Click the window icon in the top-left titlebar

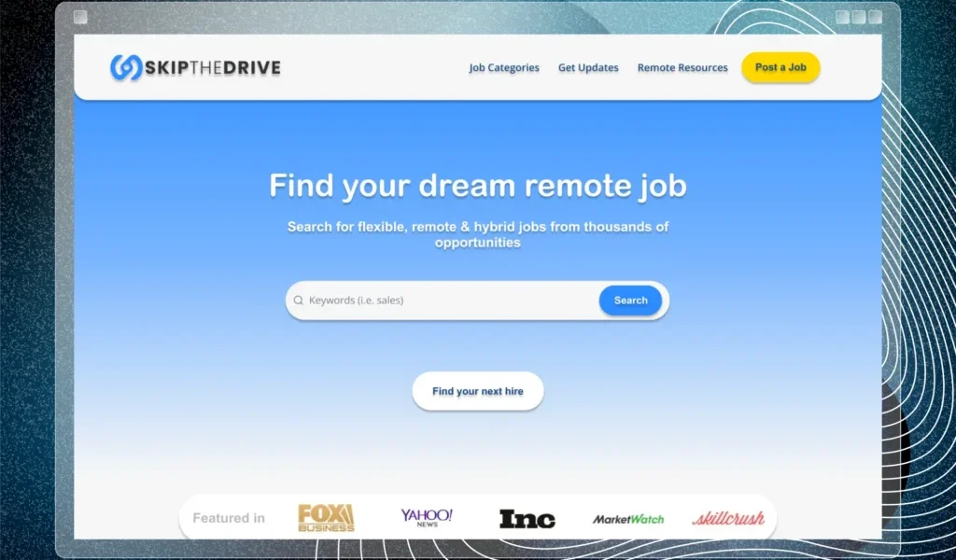pyautogui.click(x=79, y=16)
